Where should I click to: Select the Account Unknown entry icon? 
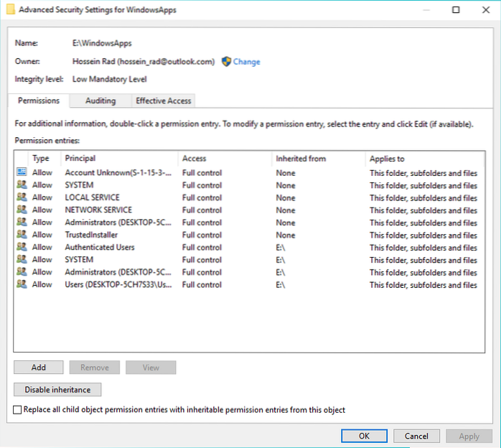tap(22, 172)
